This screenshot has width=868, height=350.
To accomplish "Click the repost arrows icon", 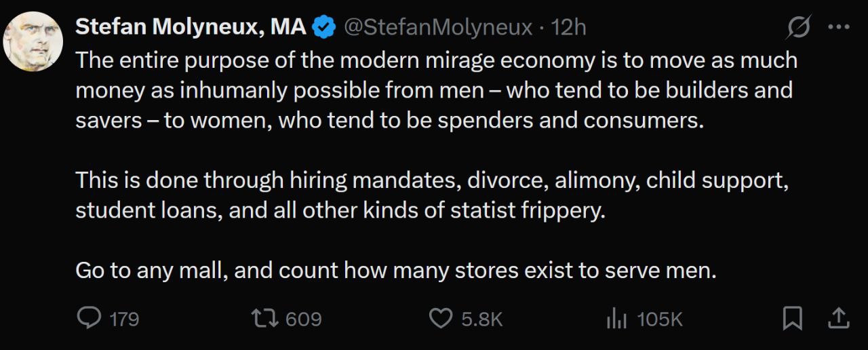I will 263,318.
